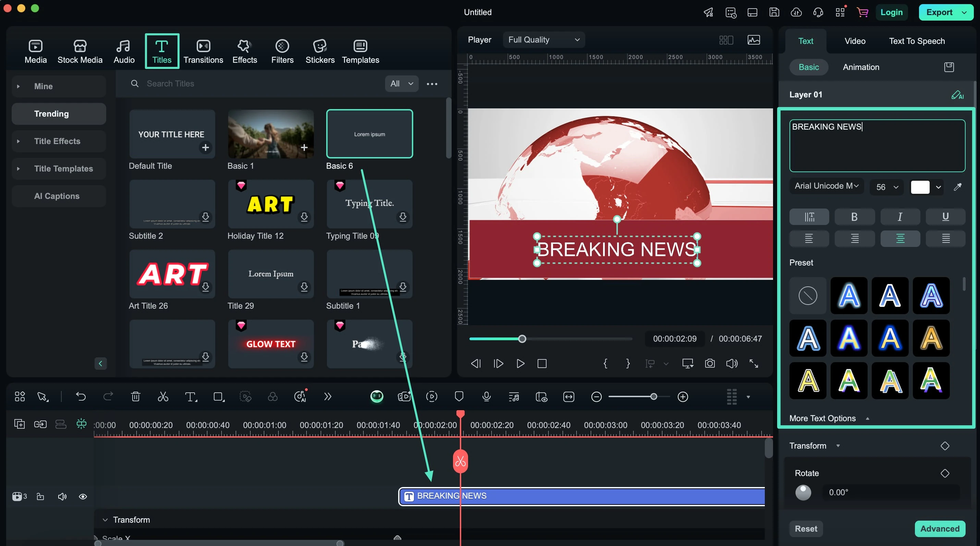This screenshot has width=980, height=546.
Task: Switch to the Text To Speech tab
Action: tap(917, 40)
